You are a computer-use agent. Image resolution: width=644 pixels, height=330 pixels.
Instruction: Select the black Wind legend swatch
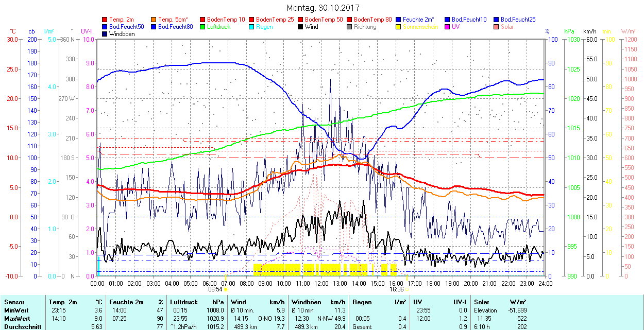301,27
